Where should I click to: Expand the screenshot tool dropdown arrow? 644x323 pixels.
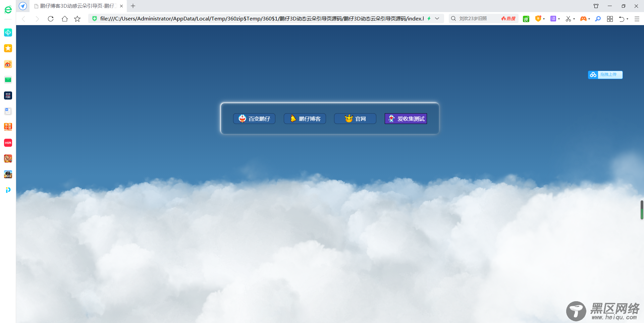(574, 19)
